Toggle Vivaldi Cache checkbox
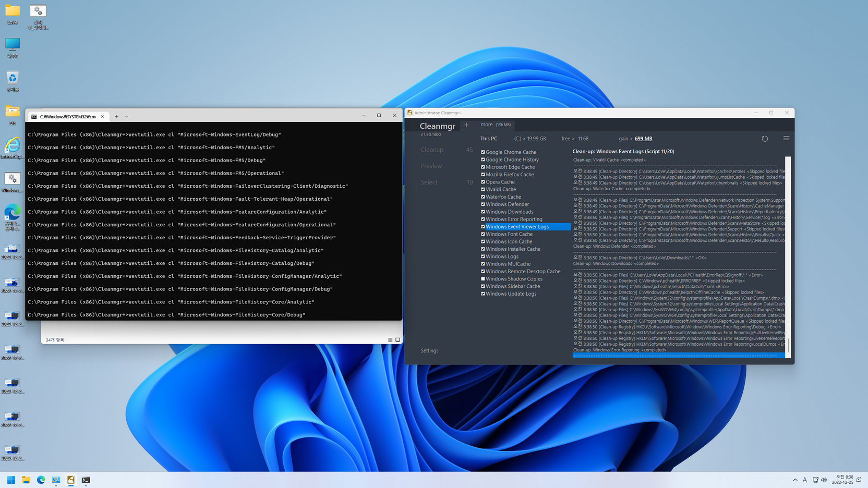Image resolution: width=868 pixels, height=488 pixels. (x=483, y=189)
